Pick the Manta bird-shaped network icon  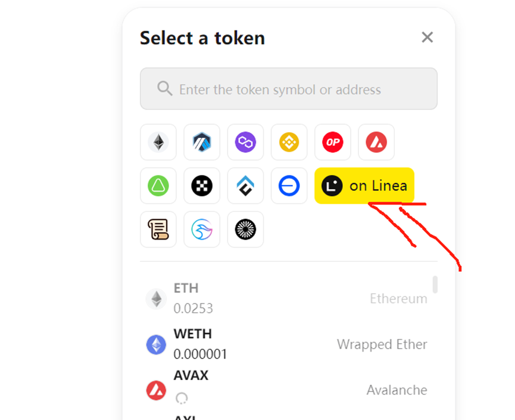pos(202,230)
